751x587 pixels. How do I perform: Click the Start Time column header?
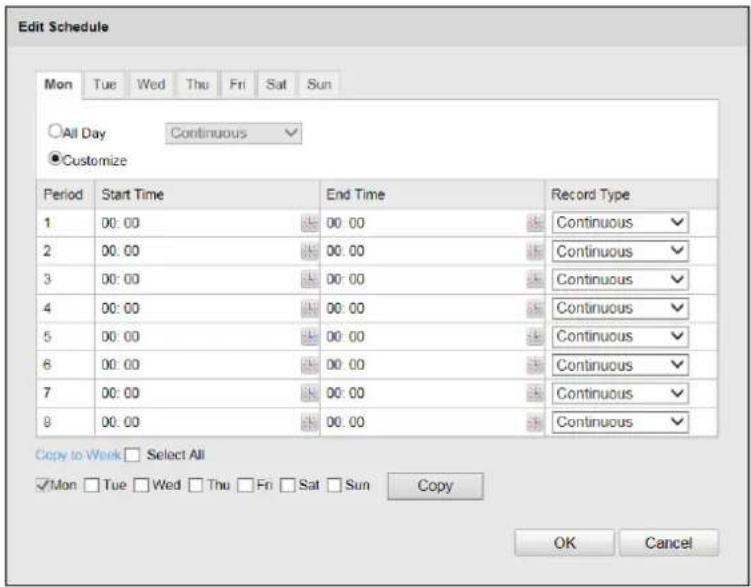(207, 194)
